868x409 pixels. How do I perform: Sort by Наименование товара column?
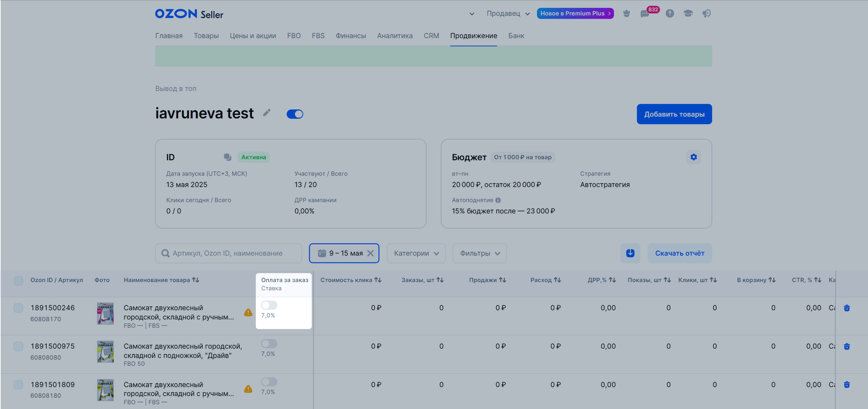coord(195,280)
